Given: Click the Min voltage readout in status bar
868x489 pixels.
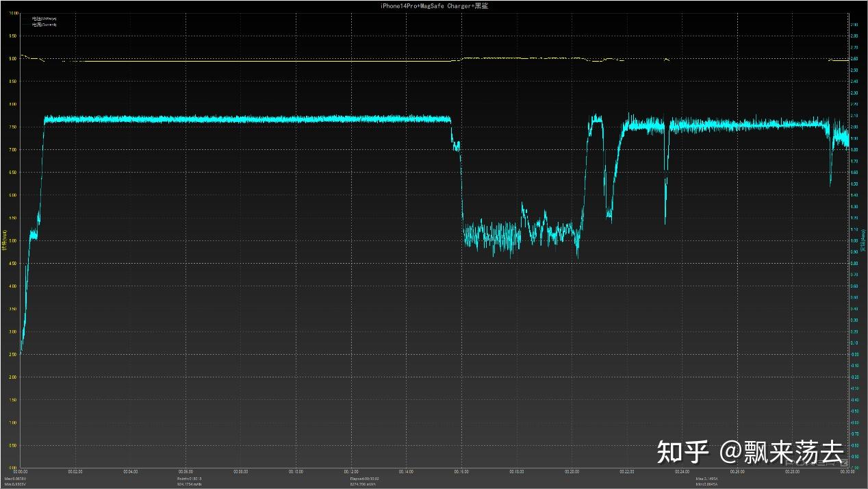Looking at the screenshot, I should (x=15, y=484).
